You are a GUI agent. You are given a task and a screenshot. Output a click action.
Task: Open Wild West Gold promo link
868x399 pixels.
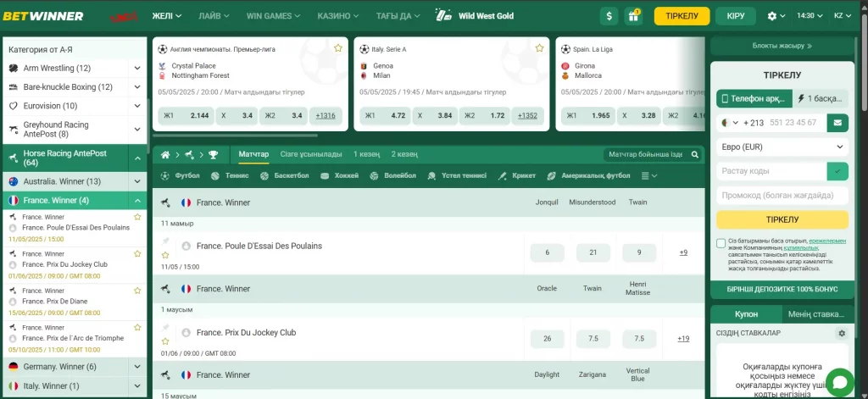tap(475, 16)
